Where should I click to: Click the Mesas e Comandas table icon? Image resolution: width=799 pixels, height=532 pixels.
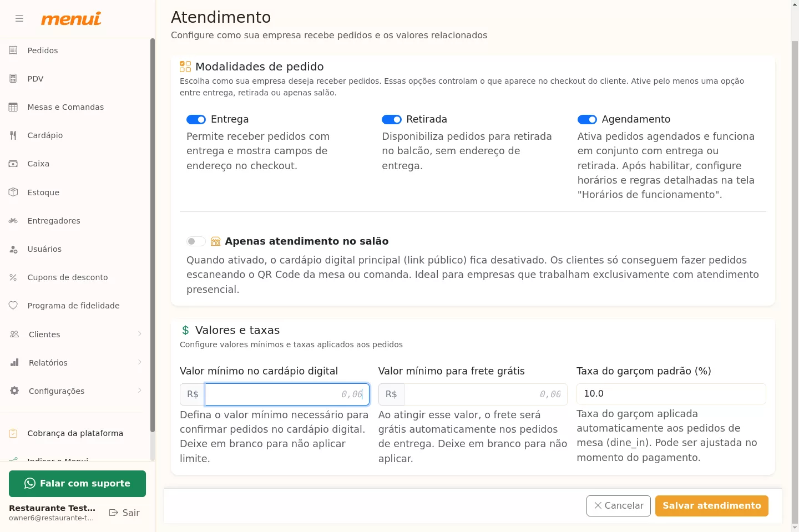click(13, 107)
